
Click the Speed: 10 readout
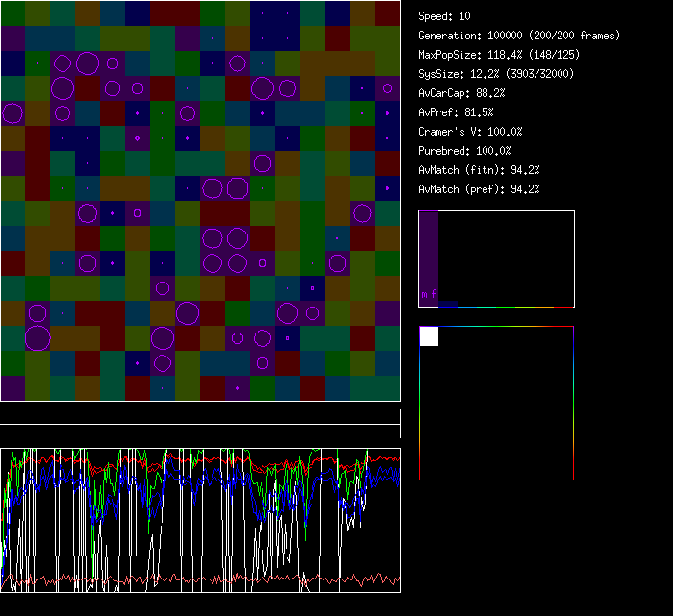click(x=445, y=16)
